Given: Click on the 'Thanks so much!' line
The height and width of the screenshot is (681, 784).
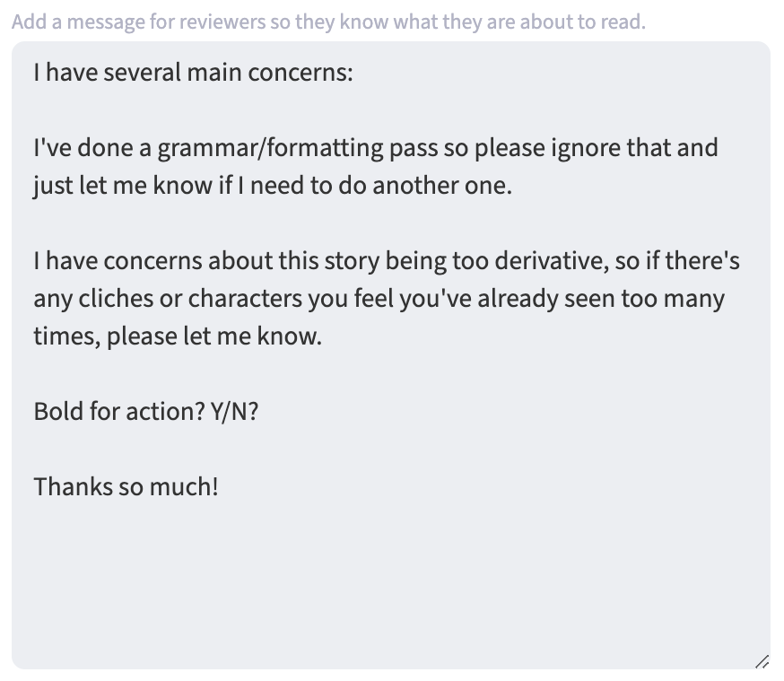Looking at the screenshot, I should 126,487.
